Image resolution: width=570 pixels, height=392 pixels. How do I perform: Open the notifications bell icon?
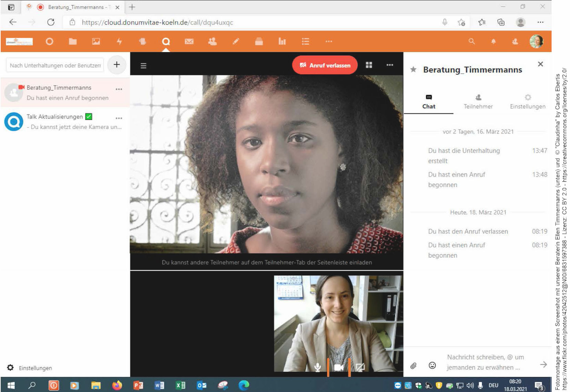point(493,41)
